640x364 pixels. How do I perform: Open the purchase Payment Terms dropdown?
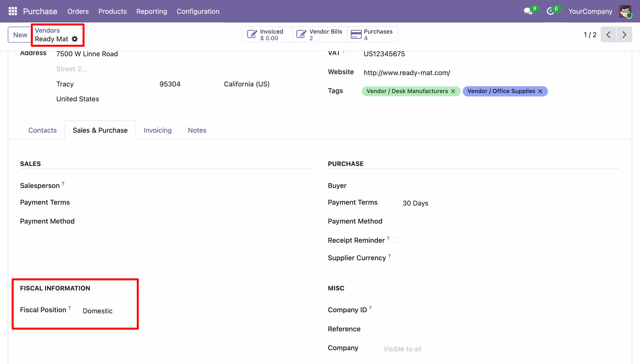tap(415, 203)
